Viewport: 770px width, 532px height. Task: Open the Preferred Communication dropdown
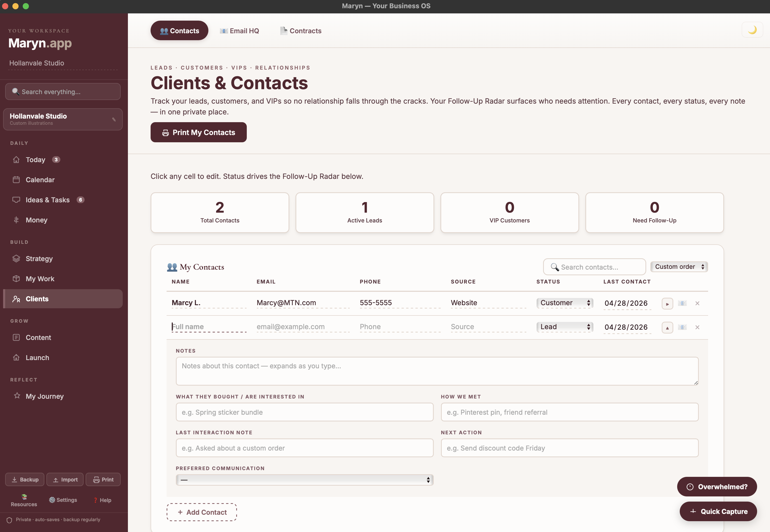click(x=305, y=480)
